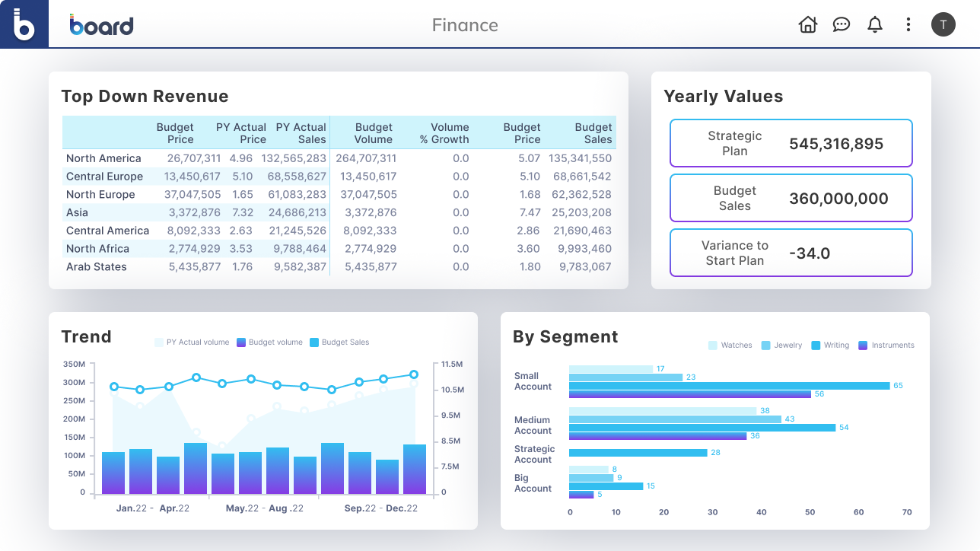
Task: Click the Watches legend color swatch
Action: click(x=712, y=346)
